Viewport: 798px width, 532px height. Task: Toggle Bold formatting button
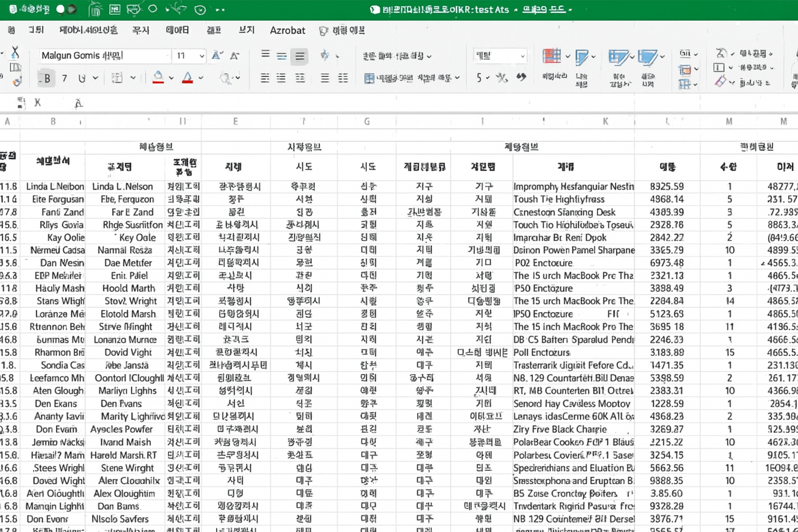(47, 78)
